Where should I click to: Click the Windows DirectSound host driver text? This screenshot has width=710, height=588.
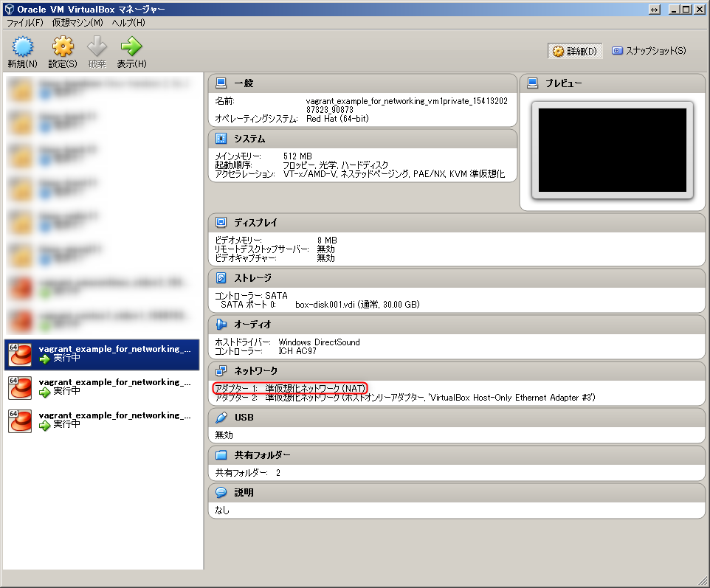[x=320, y=342]
